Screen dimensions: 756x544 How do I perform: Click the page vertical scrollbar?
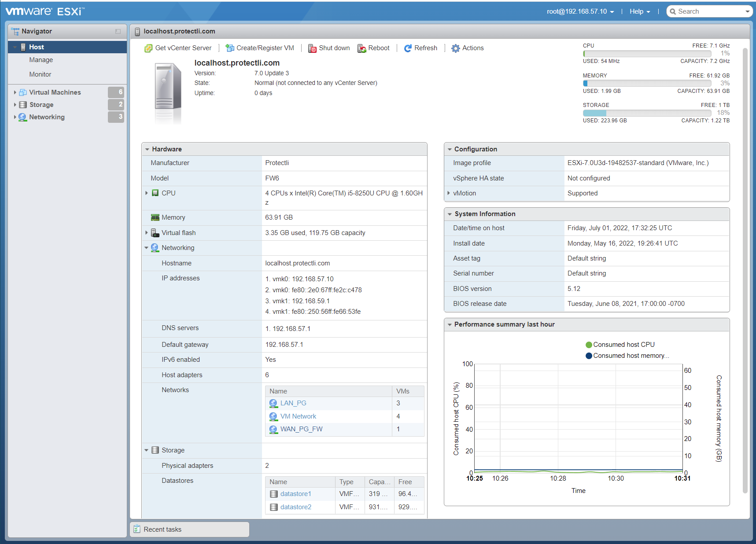tap(745, 270)
